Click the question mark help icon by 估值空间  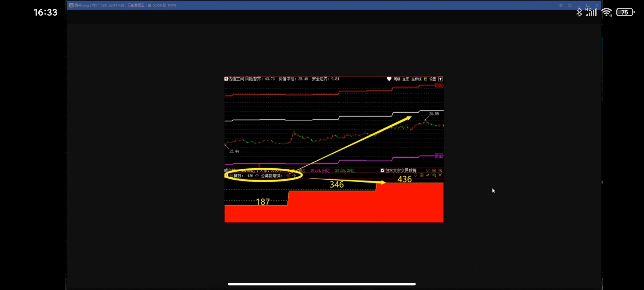click(226, 79)
